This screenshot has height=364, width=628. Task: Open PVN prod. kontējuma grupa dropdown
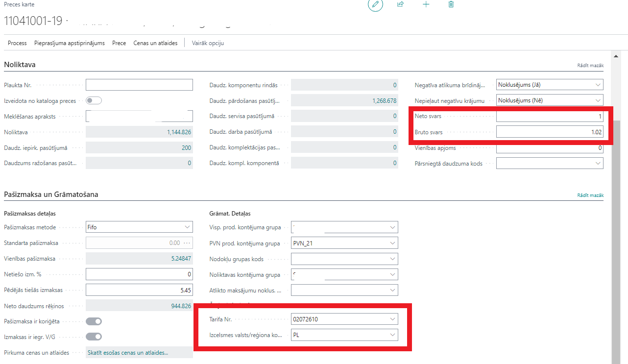click(392, 243)
